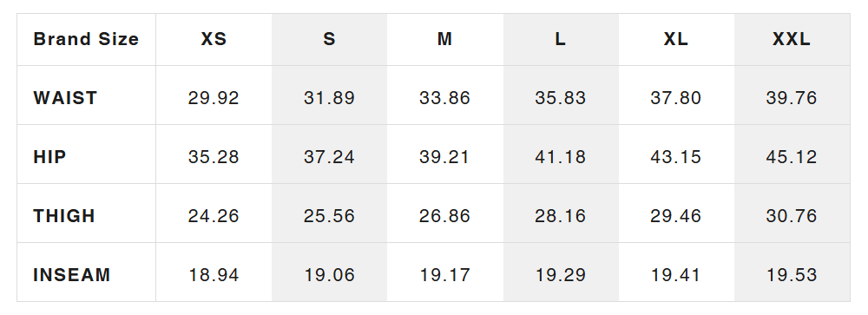The width and height of the screenshot is (868, 315).
Task: Select the HIP row label
Action: pos(49,157)
